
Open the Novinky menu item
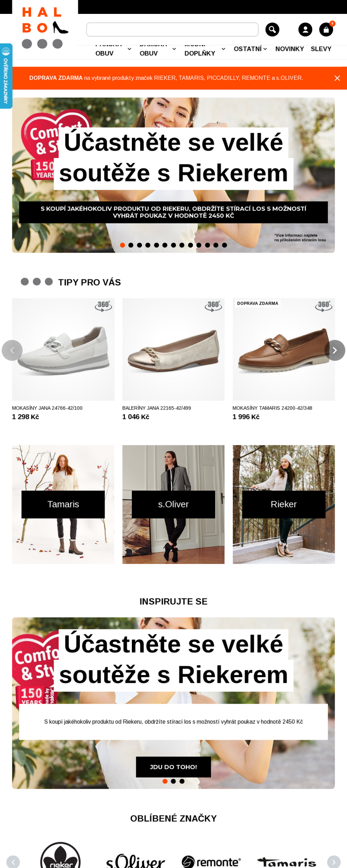290,49
